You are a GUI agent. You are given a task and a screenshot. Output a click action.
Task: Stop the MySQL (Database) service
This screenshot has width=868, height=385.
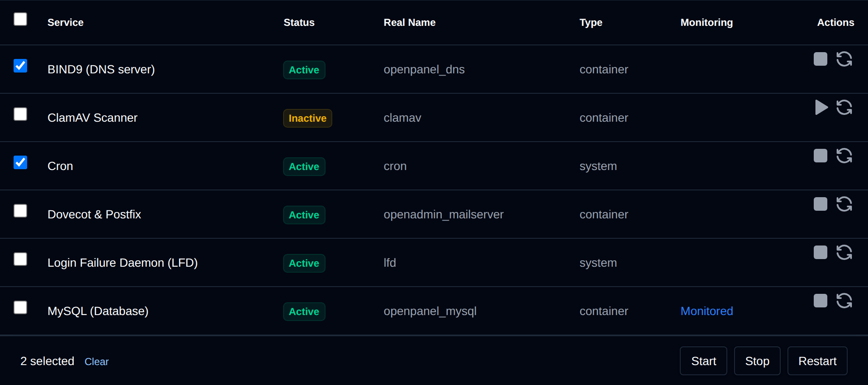820,301
